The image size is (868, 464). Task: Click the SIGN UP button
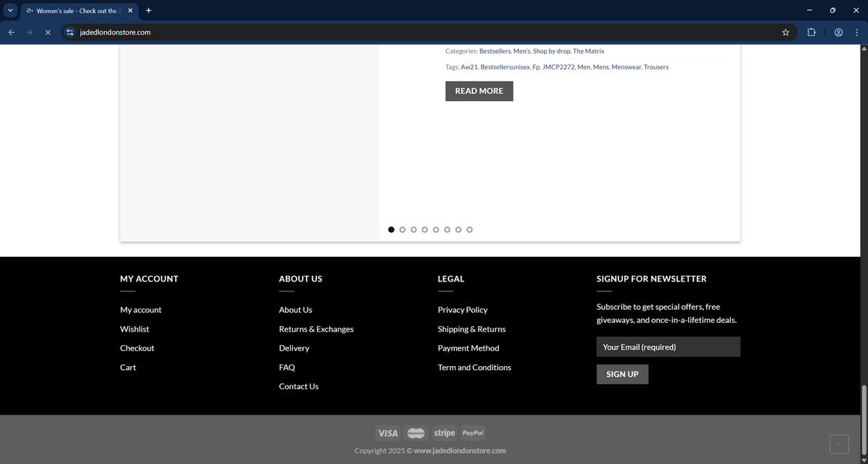[622, 375]
